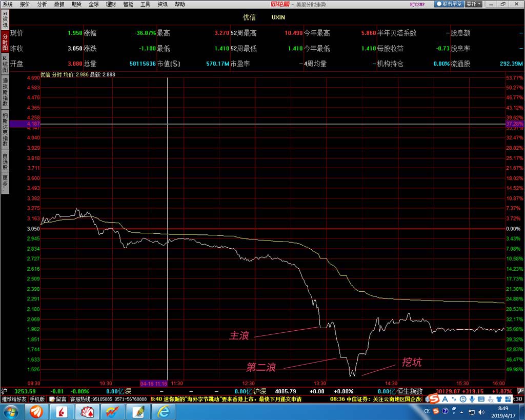525x420 pixels.
Task: Open the 工具 menu
Action: click(x=145, y=4)
